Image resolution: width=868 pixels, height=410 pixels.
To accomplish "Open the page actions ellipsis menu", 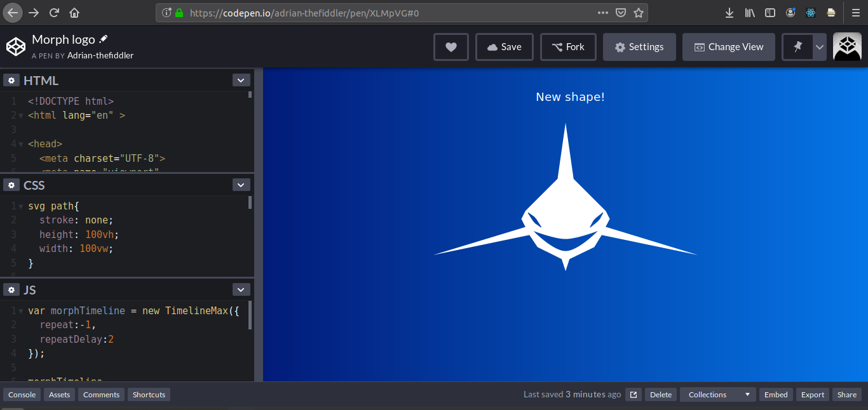I will click(602, 12).
